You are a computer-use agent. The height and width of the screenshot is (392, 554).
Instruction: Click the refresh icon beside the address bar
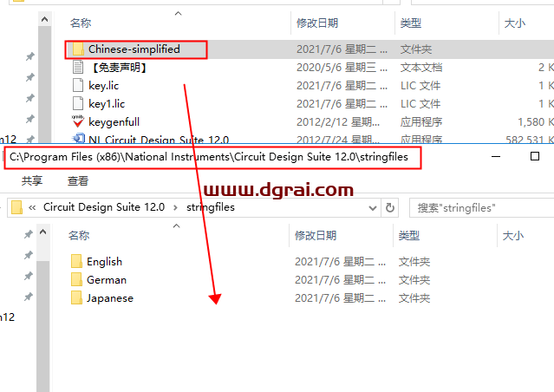(390, 208)
